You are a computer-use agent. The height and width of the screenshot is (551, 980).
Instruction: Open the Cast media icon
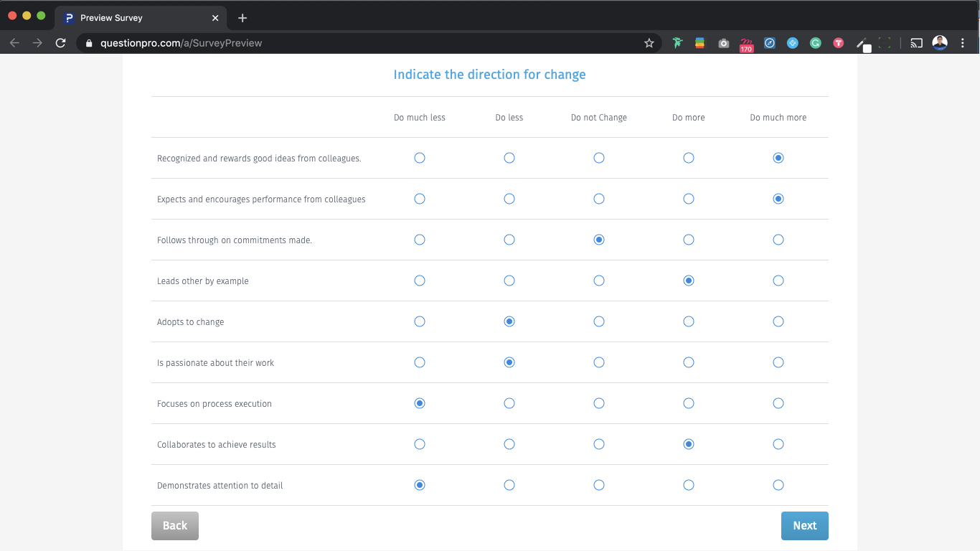(916, 43)
